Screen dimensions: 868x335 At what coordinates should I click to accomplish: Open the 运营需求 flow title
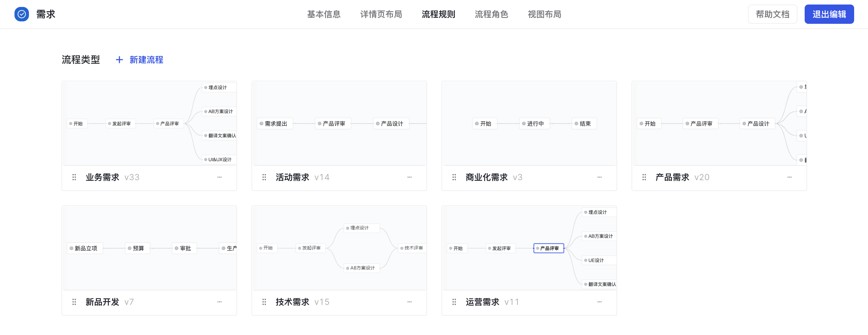coord(483,302)
